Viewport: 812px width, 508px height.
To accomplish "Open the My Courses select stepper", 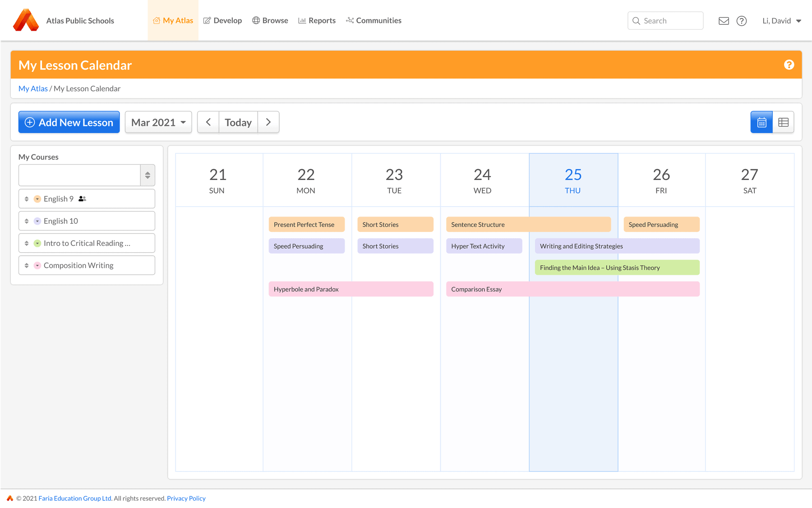I will tap(148, 175).
